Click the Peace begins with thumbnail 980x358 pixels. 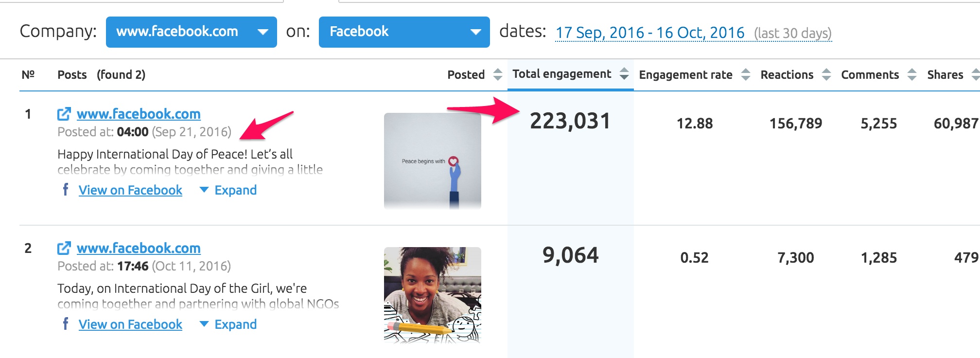point(433,161)
